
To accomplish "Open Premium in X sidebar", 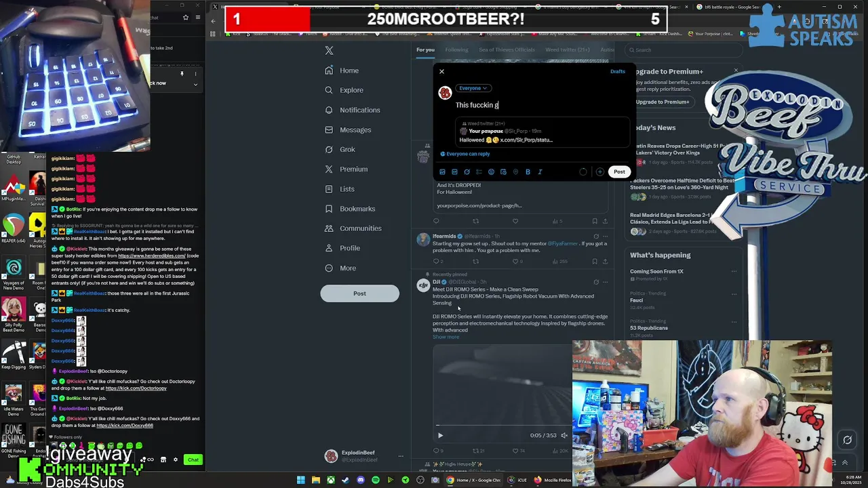I will [x=346, y=169].
